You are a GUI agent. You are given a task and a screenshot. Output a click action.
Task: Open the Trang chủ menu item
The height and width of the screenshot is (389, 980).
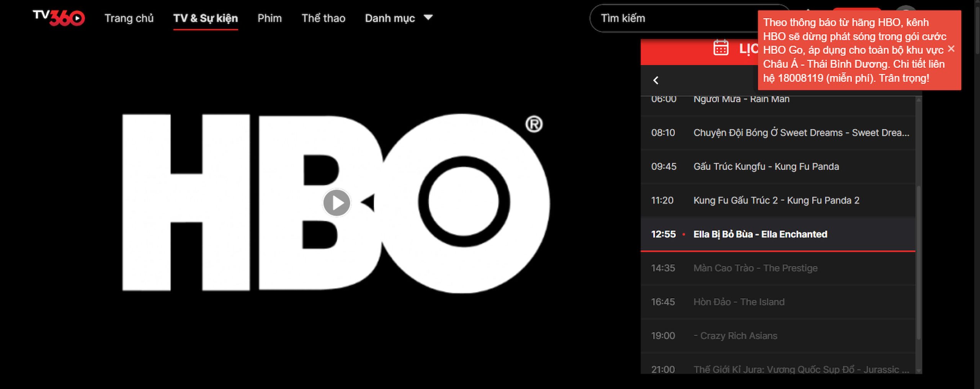click(x=129, y=18)
